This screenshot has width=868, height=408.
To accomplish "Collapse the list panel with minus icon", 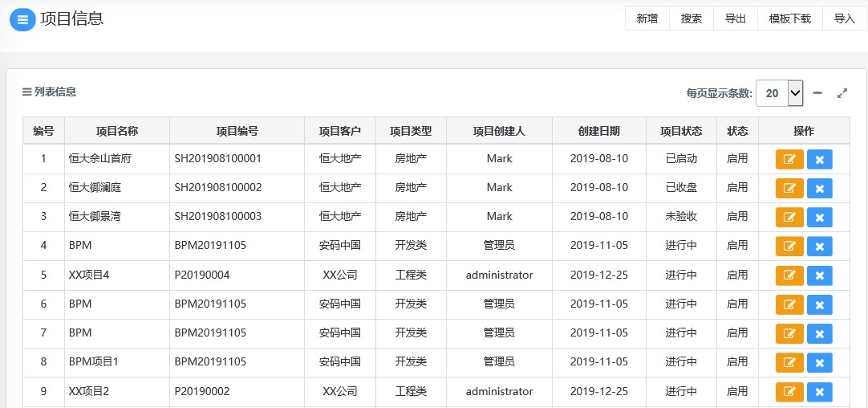I will tap(817, 93).
